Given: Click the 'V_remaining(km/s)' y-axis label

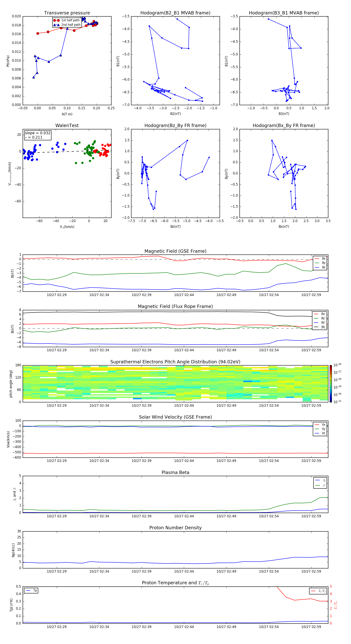Looking at the screenshot, I should pos(10,173).
